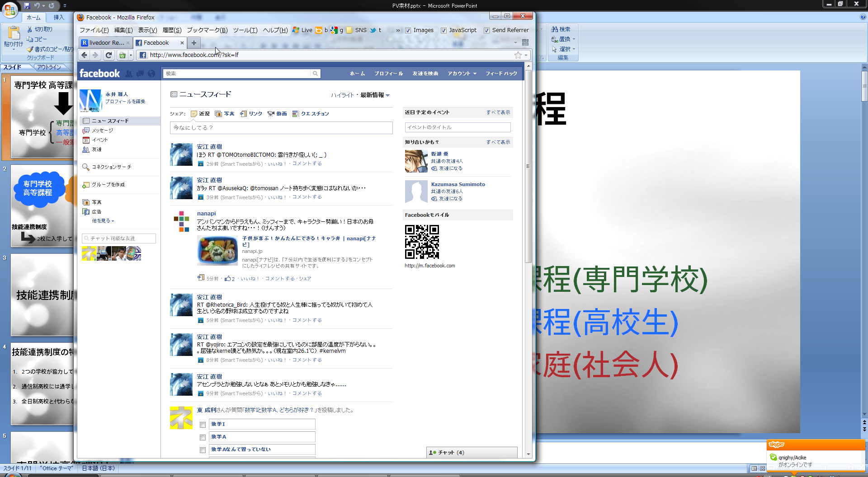Viewport: 868px width, 477px height.
Task: Redo action in PowerPoint quick access
Action: [52, 5]
